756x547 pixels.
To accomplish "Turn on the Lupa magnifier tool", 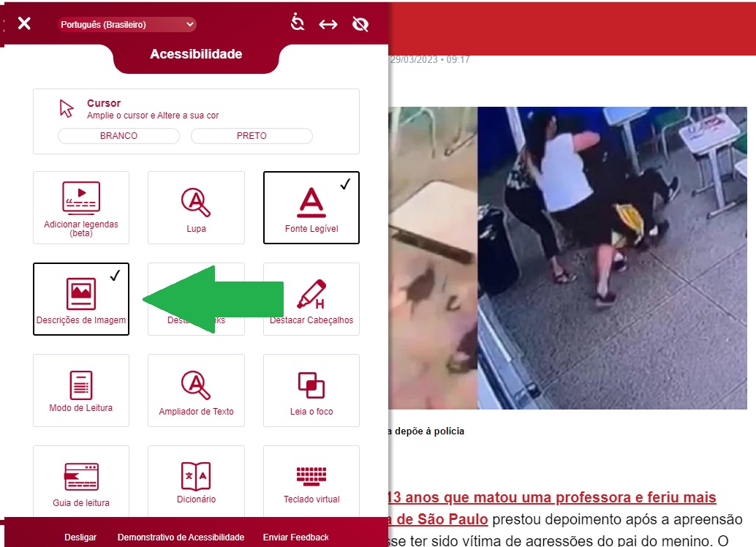I will pyautogui.click(x=196, y=208).
